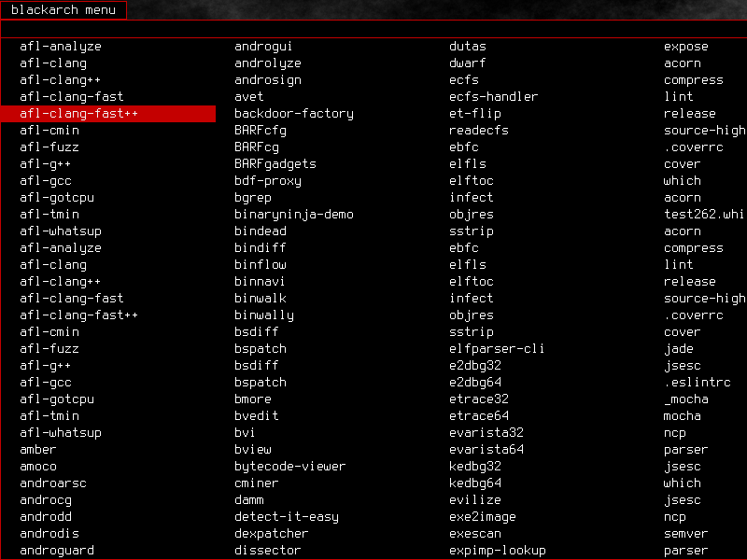The image size is (747, 560).
Task: Open the binaryninja-demo entry
Action: [x=289, y=214]
